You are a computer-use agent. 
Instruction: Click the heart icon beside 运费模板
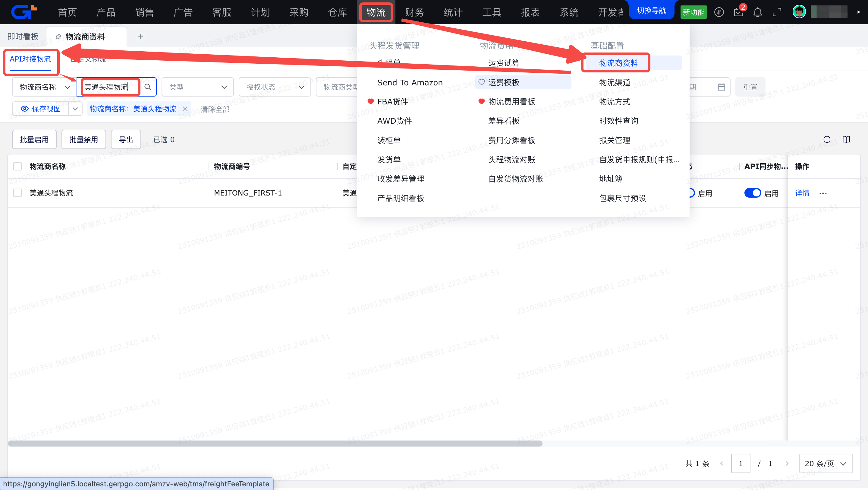coord(482,82)
